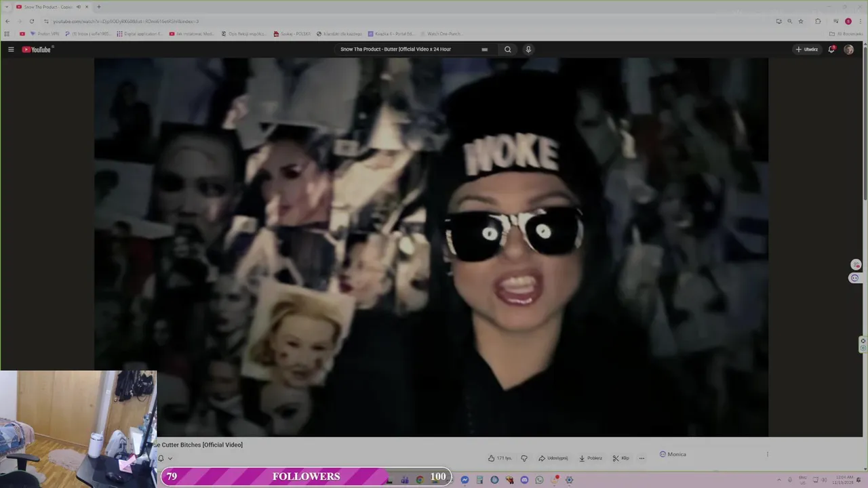This screenshot has height=488, width=868.
Task: Open the media control icon in toolbar
Action: tap(835, 21)
